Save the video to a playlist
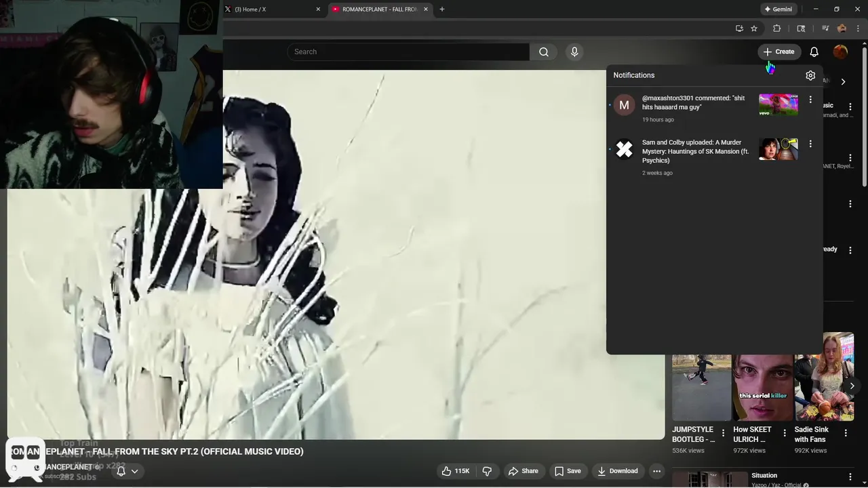 [x=568, y=471]
